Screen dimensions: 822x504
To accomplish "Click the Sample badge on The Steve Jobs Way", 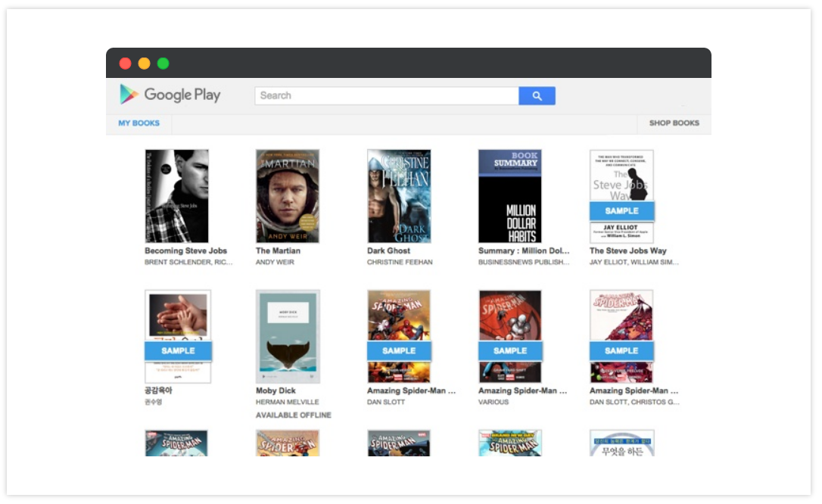I will pos(621,210).
